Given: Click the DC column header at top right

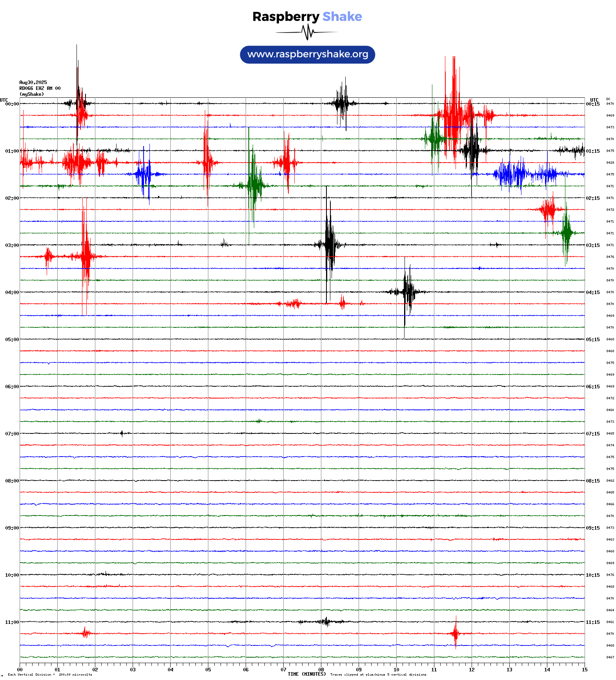Looking at the screenshot, I should 608,99.
